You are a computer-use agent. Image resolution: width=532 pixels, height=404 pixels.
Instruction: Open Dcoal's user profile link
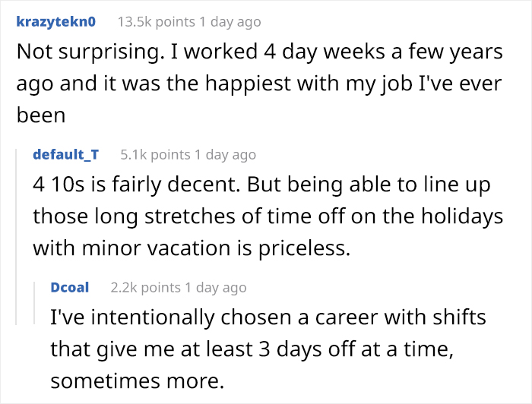(x=69, y=287)
